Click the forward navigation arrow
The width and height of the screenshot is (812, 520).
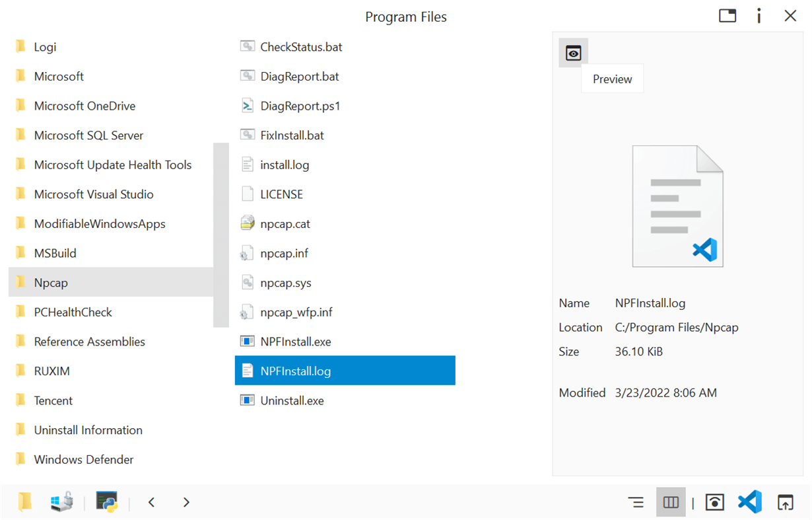point(186,502)
